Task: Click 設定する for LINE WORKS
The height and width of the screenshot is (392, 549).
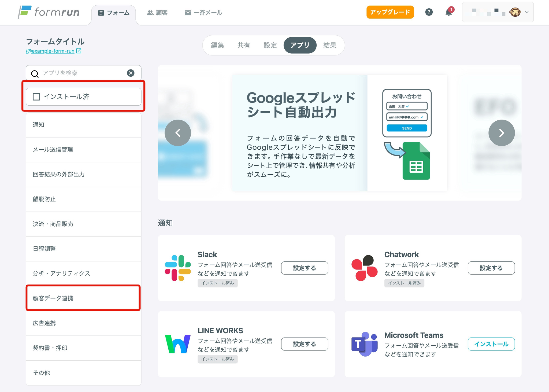Action: 305,344
